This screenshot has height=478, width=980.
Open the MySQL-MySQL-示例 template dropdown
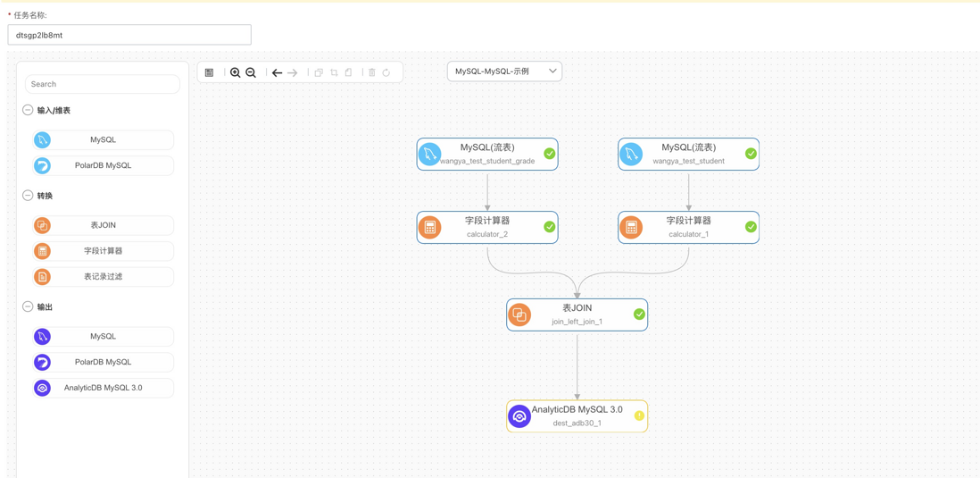(x=504, y=71)
